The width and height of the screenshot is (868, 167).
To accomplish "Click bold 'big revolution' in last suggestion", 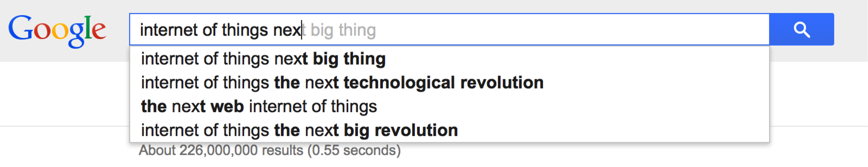I will tap(401, 131).
